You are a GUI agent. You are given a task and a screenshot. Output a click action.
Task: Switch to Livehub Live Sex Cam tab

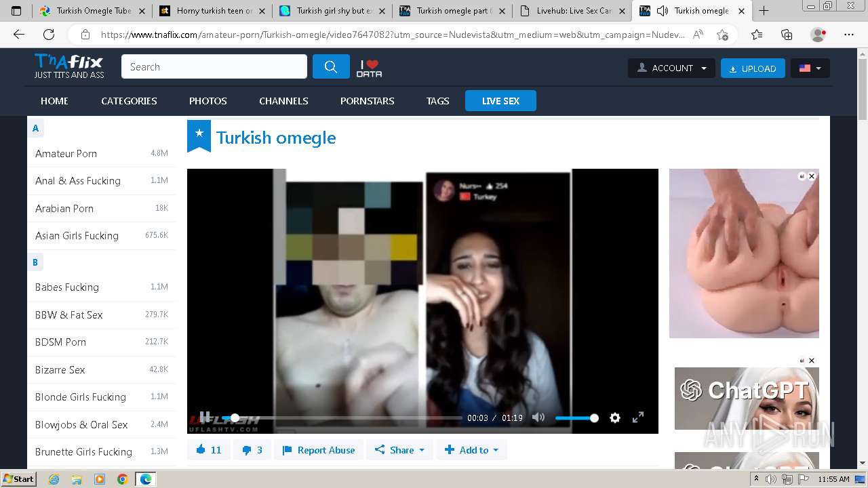pyautogui.click(x=572, y=11)
